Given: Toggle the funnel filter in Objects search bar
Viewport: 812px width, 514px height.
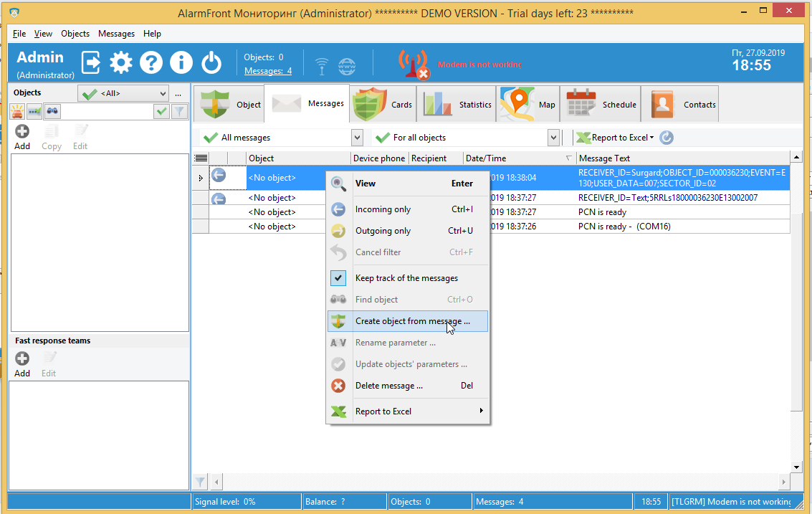Looking at the screenshot, I should point(179,111).
